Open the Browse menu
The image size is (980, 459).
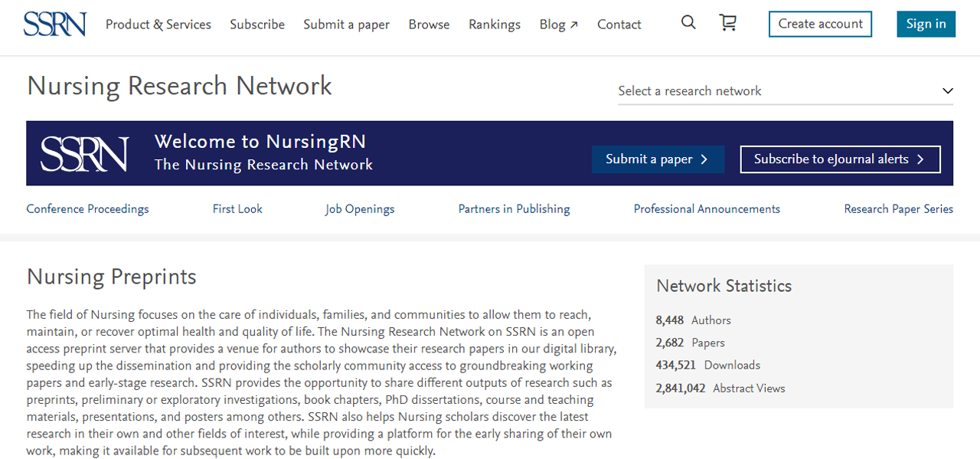click(x=429, y=25)
